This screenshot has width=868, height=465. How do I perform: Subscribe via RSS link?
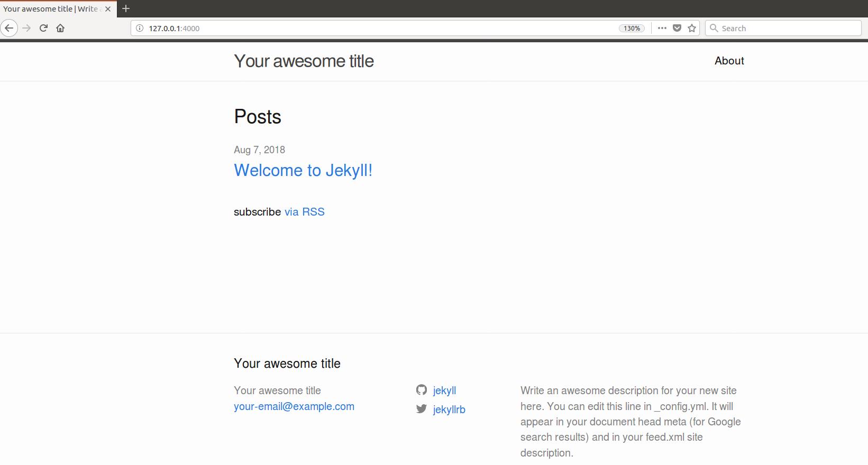click(x=304, y=212)
